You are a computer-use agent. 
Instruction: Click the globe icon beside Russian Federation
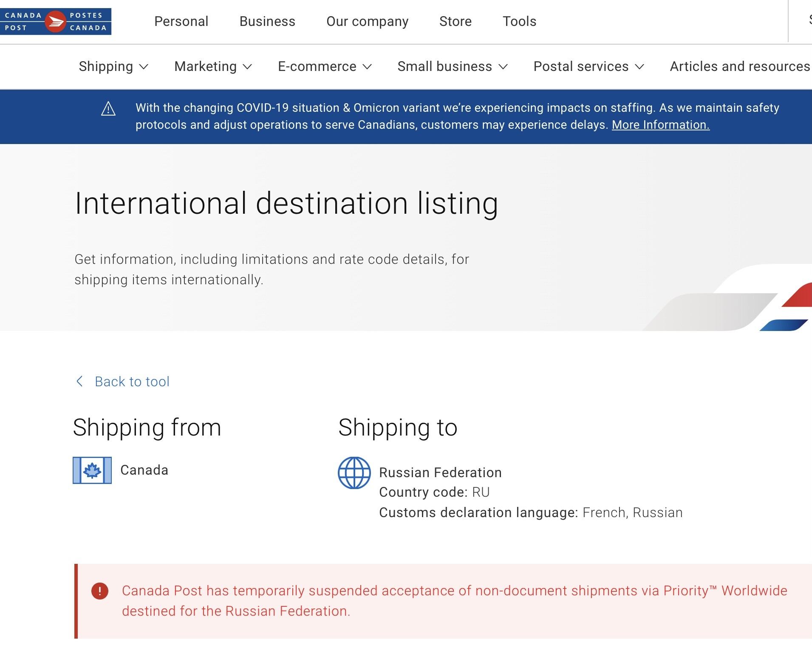point(354,473)
